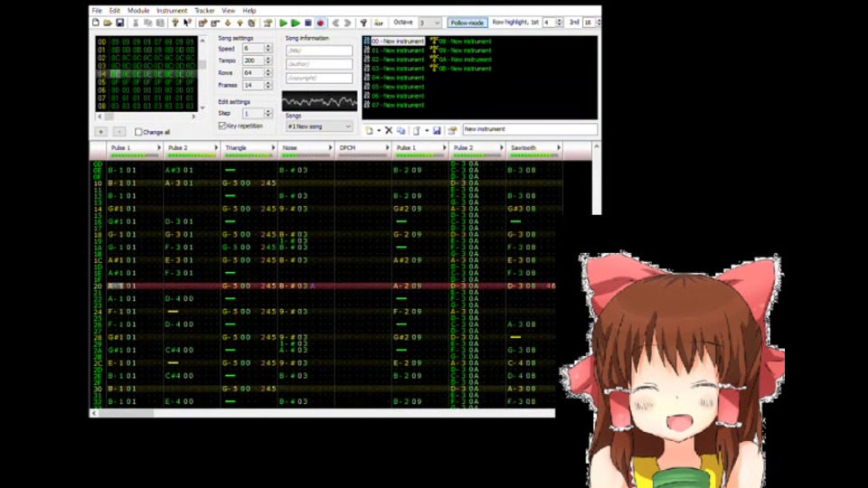The width and height of the screenshot is (868, 488).
Task: Adjust the Tempo value stepper
Action: pos(268,61)
